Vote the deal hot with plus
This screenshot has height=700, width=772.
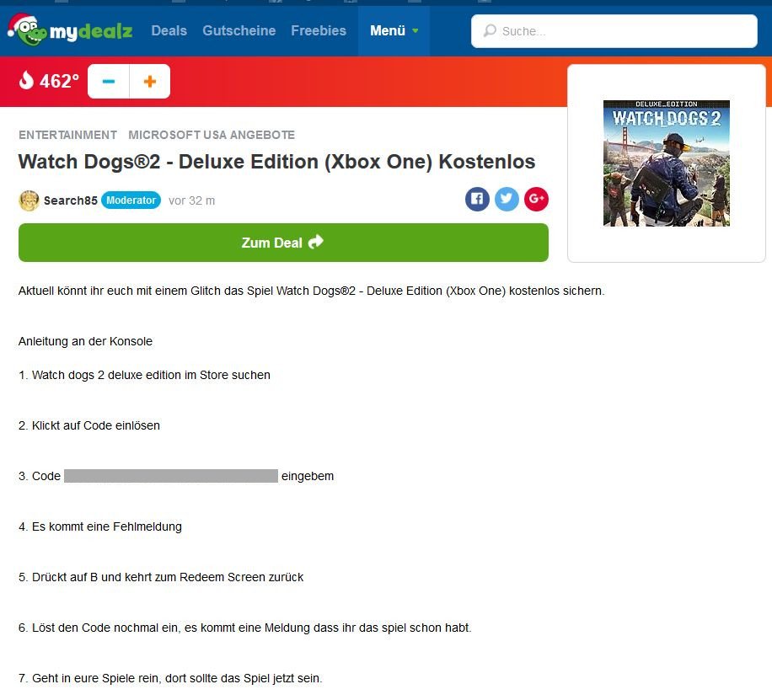click(x=150, y=81)
